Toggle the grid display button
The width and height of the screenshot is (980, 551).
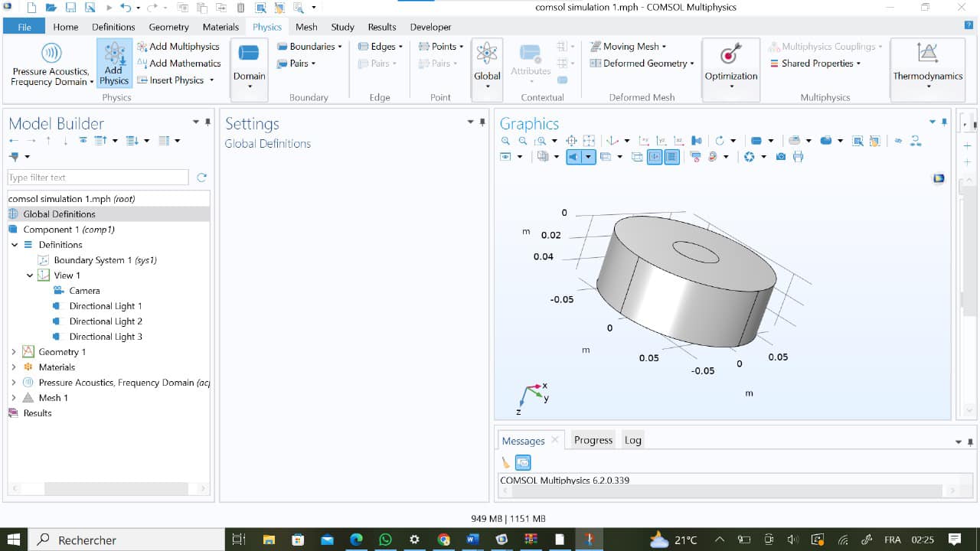(671, 157)
